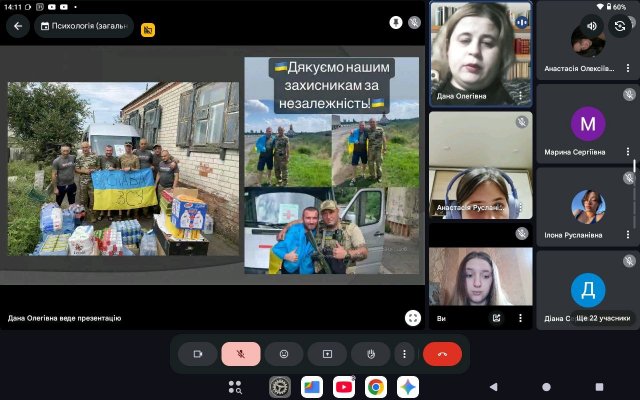Tap the Дякуємо нашим захисникам slide caption
Viewport: 640px width, 400px height.
[332, 85]
